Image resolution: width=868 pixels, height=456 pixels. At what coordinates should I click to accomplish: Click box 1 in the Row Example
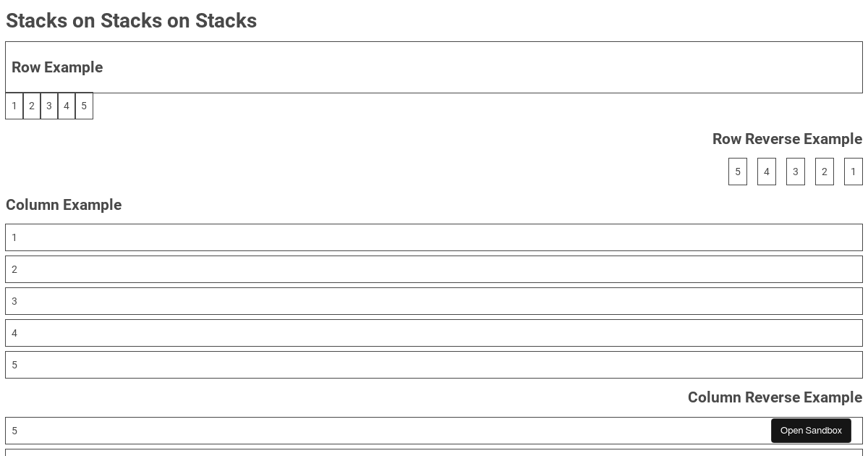coord(14,106)
